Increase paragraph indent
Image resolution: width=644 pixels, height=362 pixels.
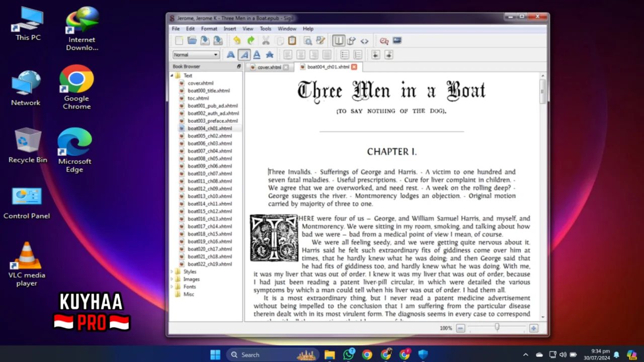tap(388, 55)
